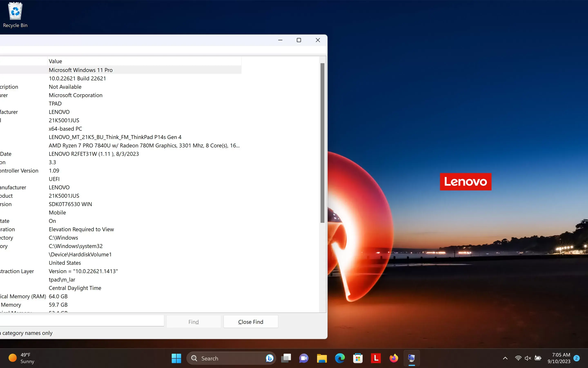Image resolution: width=588 pixels, height=368 pixels.
Task: Launch Firefox from taskbar
Action: pyautogui.click(x=394, y=358)
